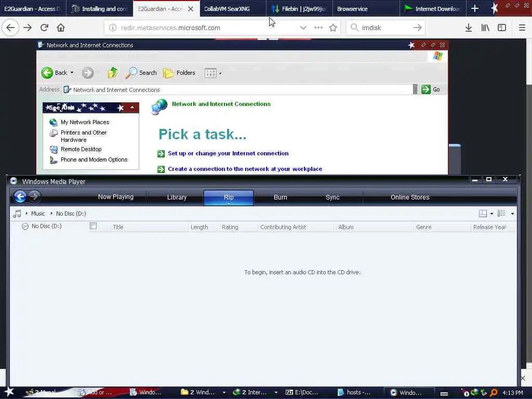
Task: Click the Music breadcrumb in Media Player
Action: pyautogui.click(x=38, y=214)
